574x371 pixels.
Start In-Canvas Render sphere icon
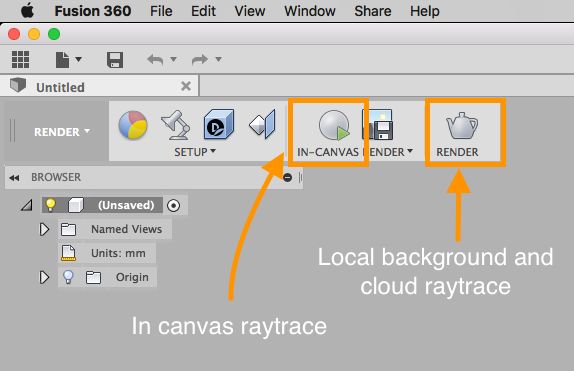click(x=334, y=125)
